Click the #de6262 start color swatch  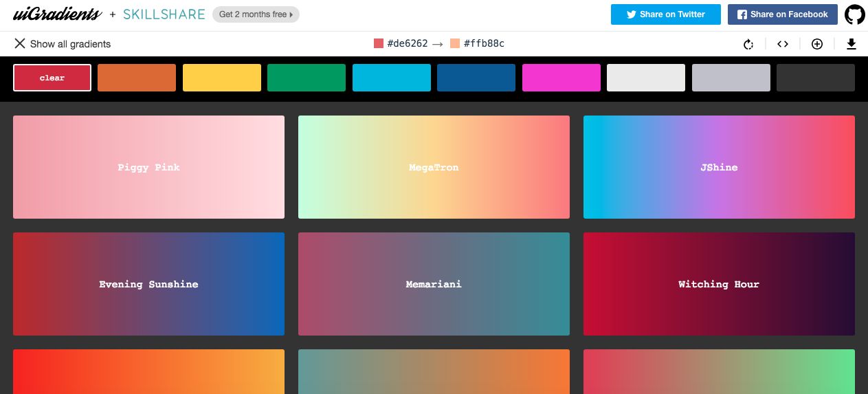point(378,43)
